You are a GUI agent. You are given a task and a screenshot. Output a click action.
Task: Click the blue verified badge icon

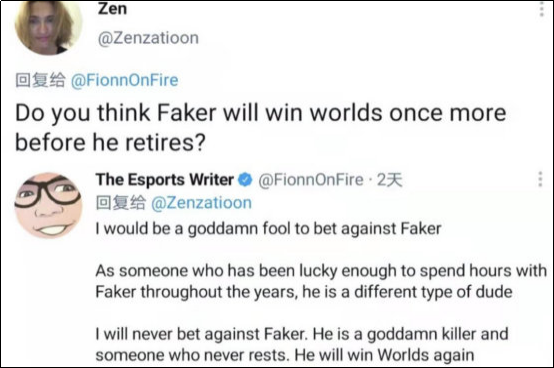coord(245,180)
